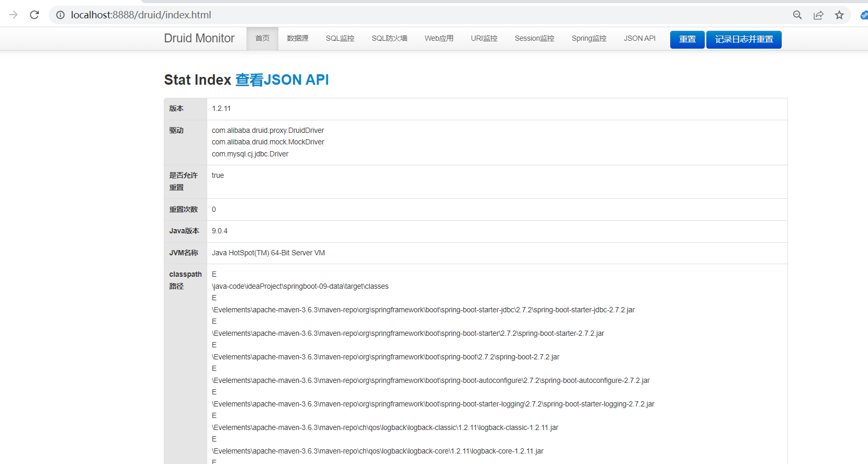Image resolution: width=868 pixels, height=464 pixels.
Task: Click the classpath路径 row label
Action: click(185, 280)
